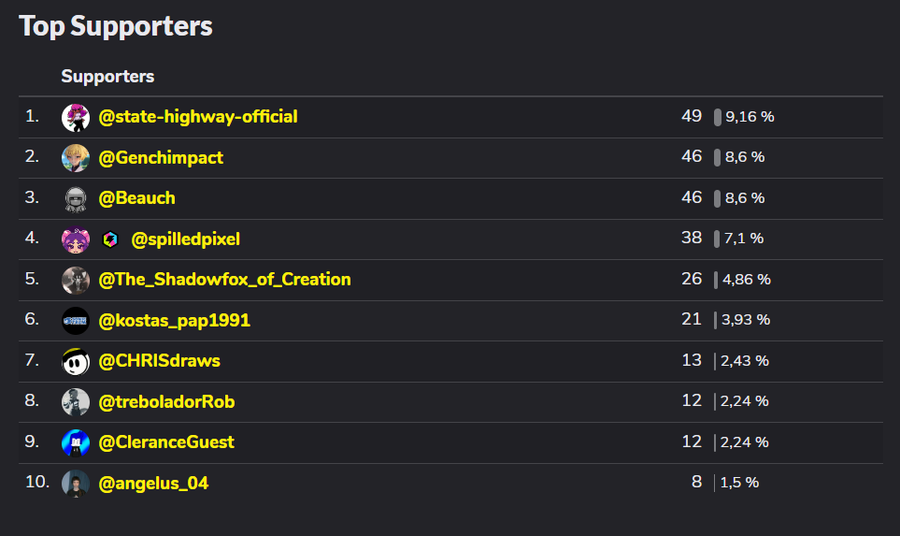Click @The_Shadowfox_of_Creation avatar thumbnail

76,280
